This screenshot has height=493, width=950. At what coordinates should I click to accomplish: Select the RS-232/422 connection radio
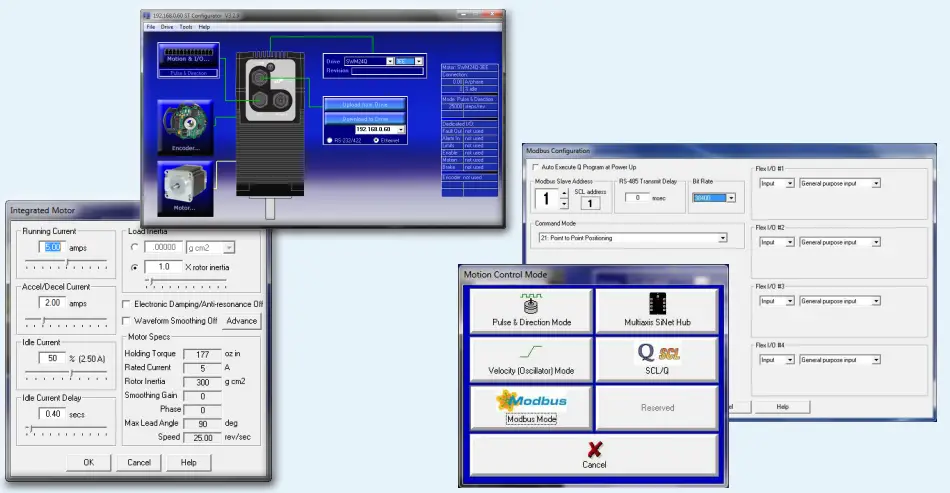pos(330,141)
